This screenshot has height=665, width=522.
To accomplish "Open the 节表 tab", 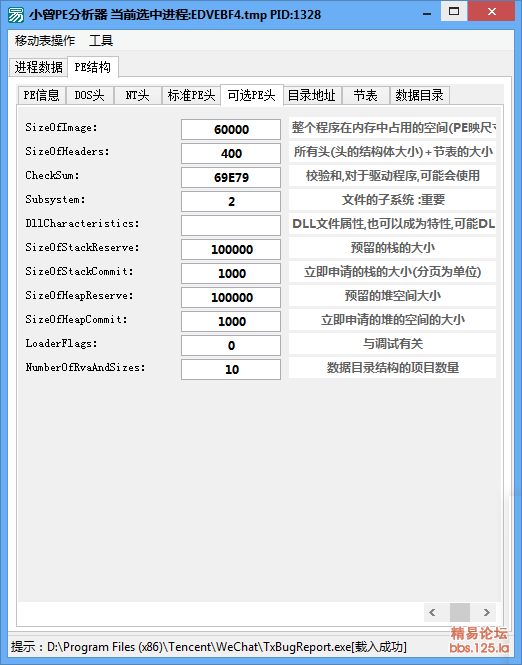I will point(366,95).
